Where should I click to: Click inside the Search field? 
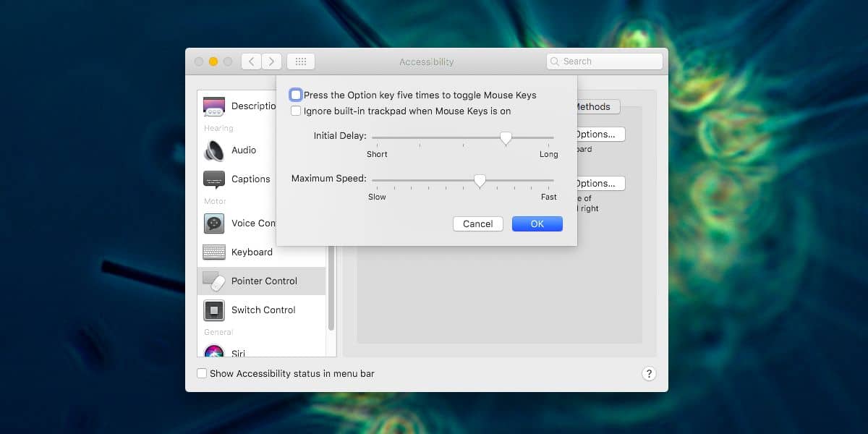pyautogui.click(x=605, y=61)
